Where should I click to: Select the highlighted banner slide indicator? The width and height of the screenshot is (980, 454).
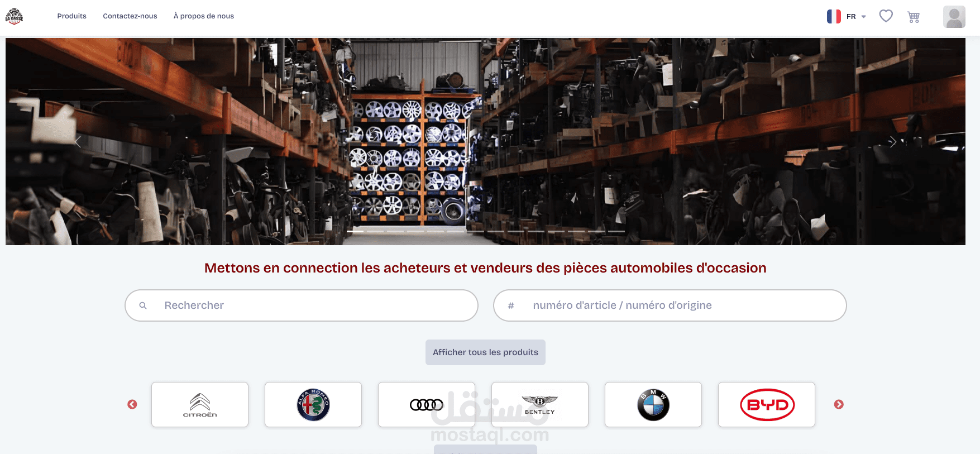click(x=355, y=231)
